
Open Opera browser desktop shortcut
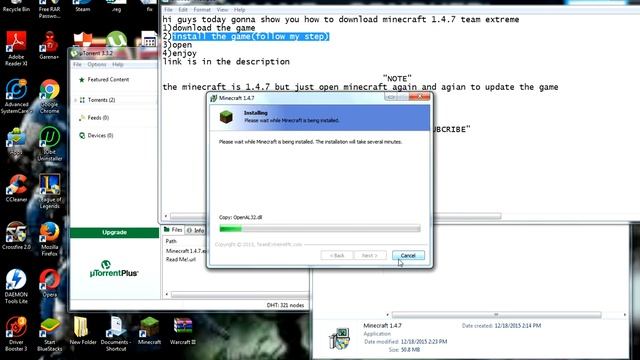(x=49, y=282)
